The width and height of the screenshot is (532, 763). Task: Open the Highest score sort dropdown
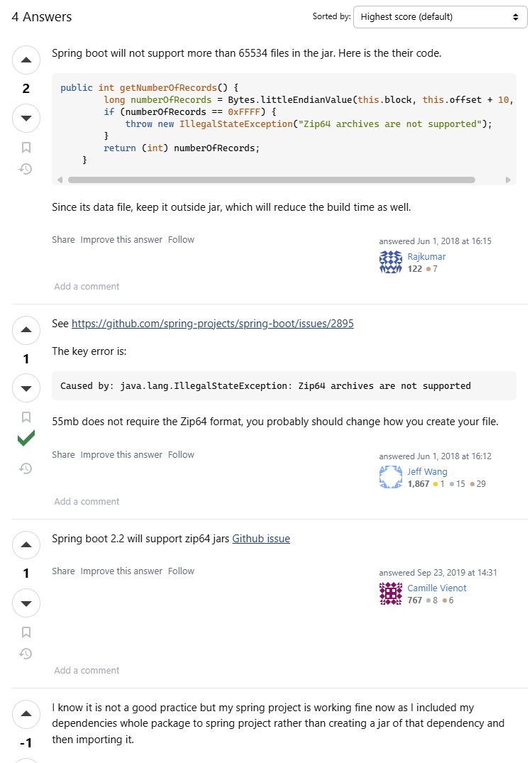pos(439,16)
